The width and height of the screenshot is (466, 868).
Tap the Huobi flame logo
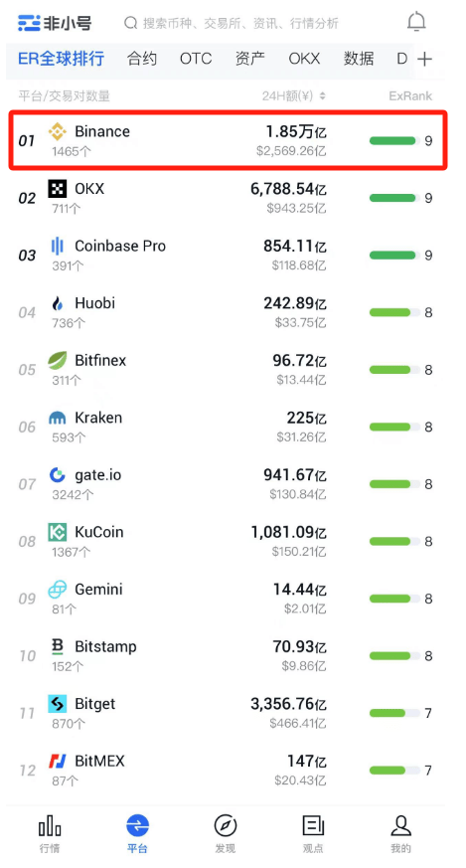[58, 303]
